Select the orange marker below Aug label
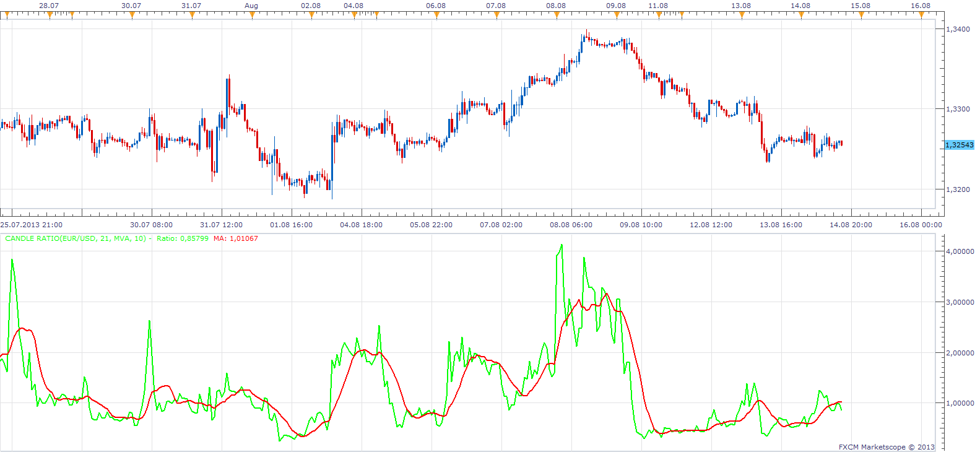The height and width of the screenshot is (452, 980). pyautogui.click(x=252, y=14)
